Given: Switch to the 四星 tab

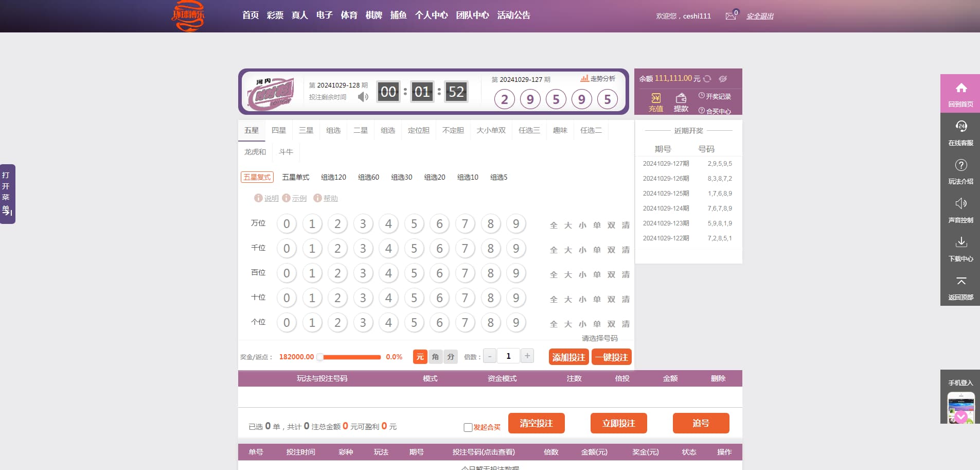Looking at the screenshot, I should pos(278,130).
